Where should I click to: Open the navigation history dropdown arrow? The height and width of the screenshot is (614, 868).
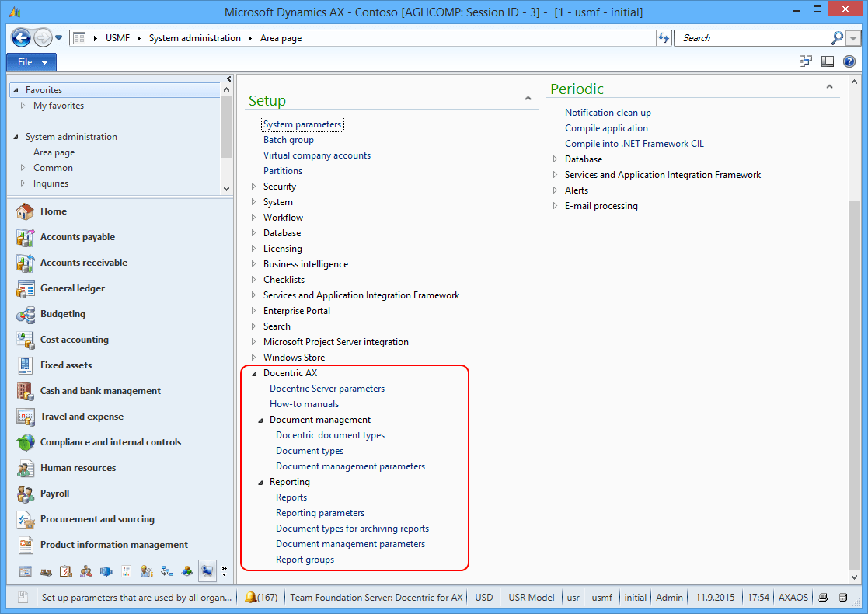[x=59, y=38]
